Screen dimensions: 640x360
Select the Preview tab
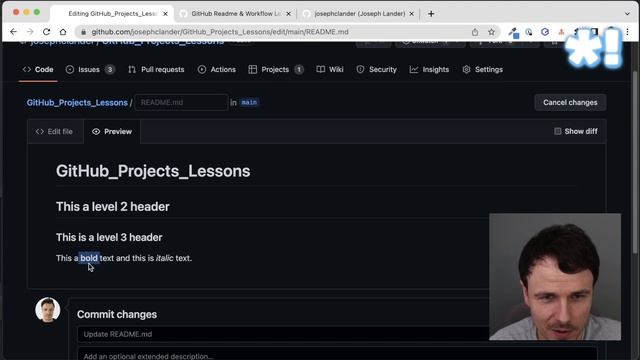(x=112, y=131)
